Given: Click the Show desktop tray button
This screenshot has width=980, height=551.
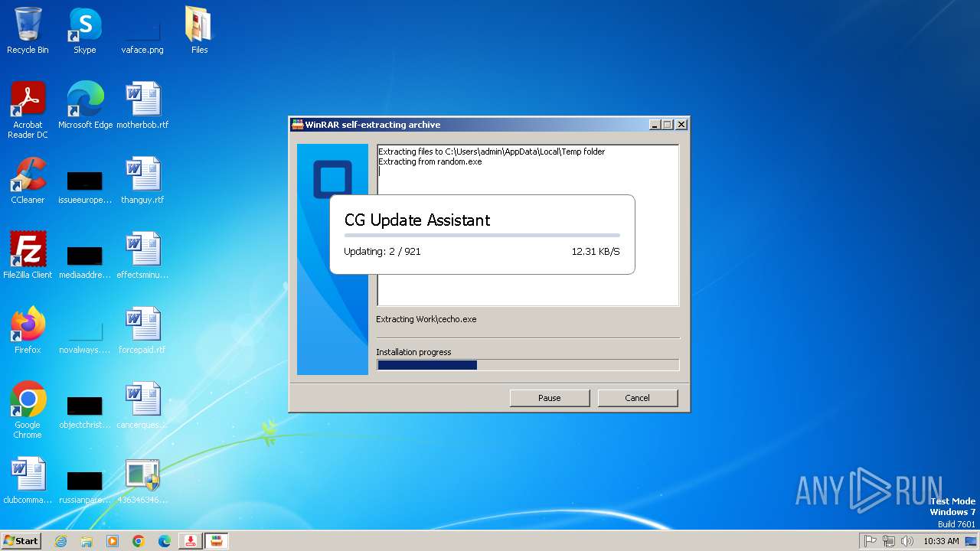Looking at the screenshot, I should point(972,541).
